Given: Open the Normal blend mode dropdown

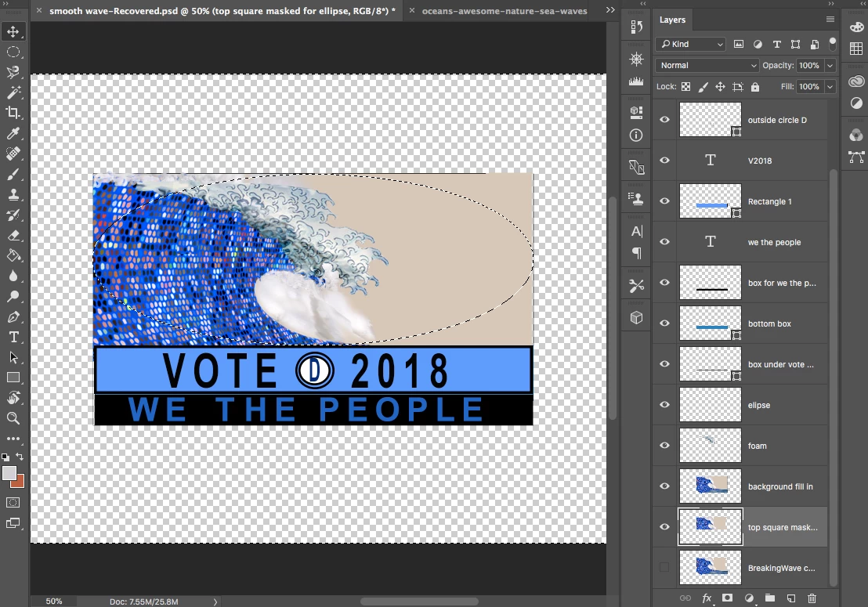Looking at the screenshot, I should tap(707, 65).
